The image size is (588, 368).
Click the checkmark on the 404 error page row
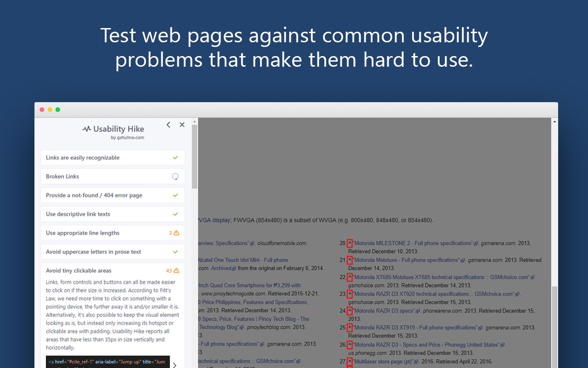point(175,195)
